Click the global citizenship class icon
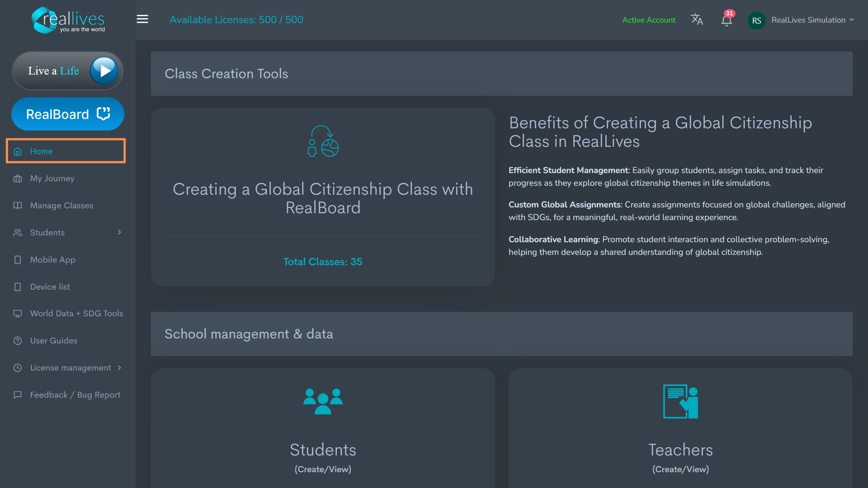The height and width of the screenshot is (488, 868). (x=323, y=141)
